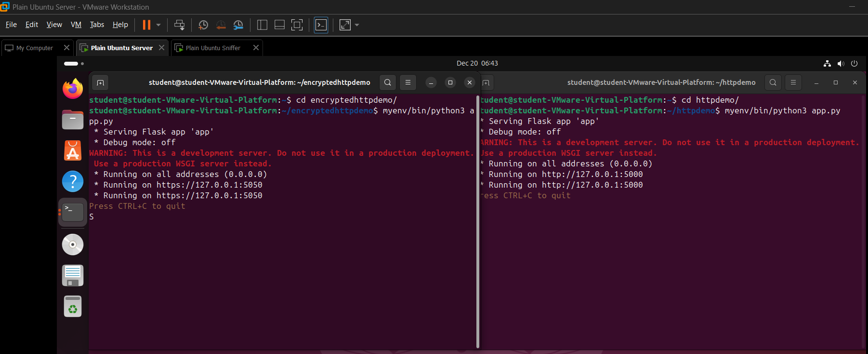This screenshot has width=868, height=354.
Task: Toggle the library sidebar panel view
Action: click(x=262, y=25)
